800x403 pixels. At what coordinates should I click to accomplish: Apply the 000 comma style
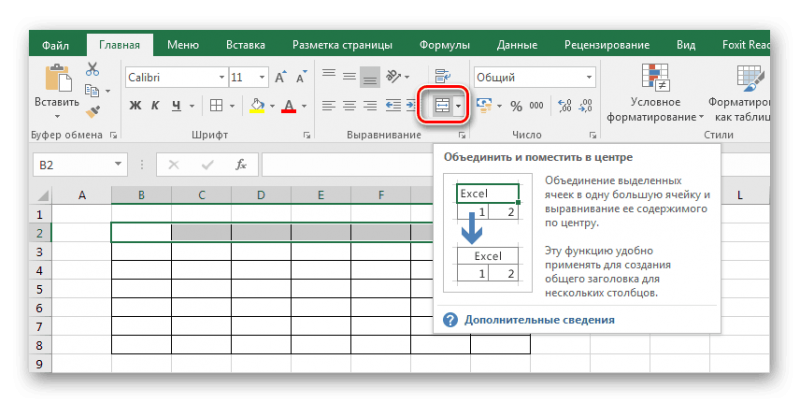point(536,106)
